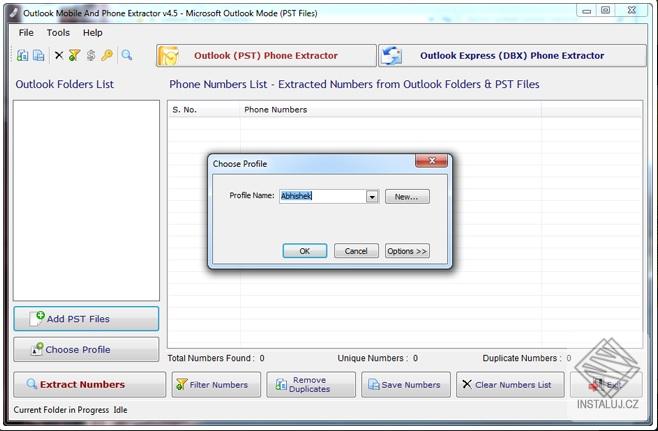Screen dimensions: 658x431
Task: Click the Remove Duplicates button
Action: click(x=311, y=384)
